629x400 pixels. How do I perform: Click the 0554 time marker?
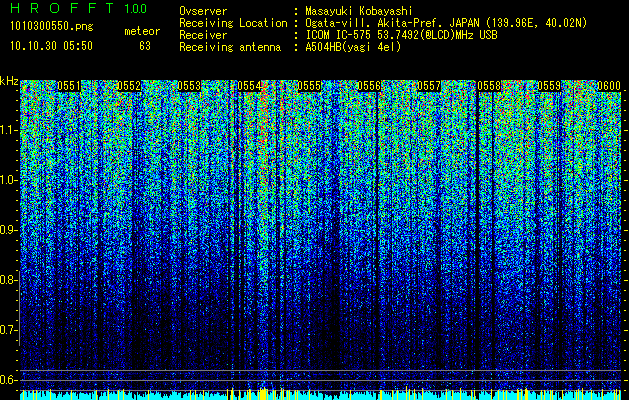point(249,86)
